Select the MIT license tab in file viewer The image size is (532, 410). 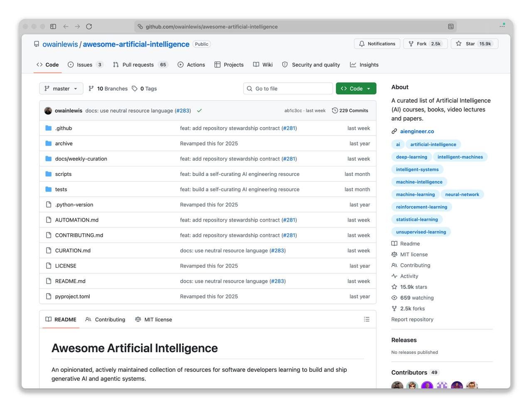153,319
